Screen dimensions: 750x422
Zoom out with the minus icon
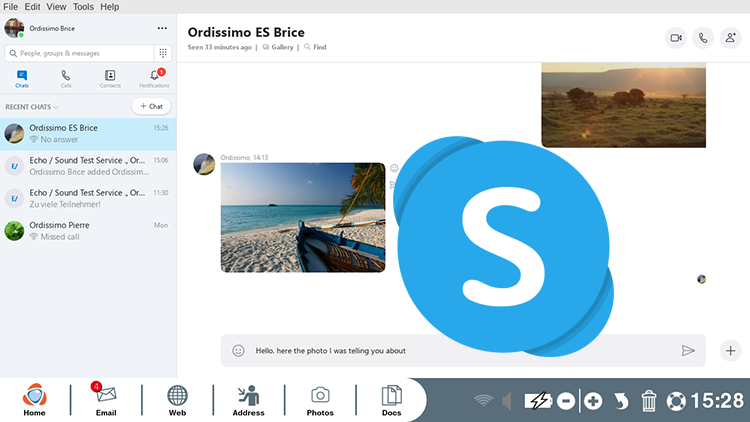[566, 401]
